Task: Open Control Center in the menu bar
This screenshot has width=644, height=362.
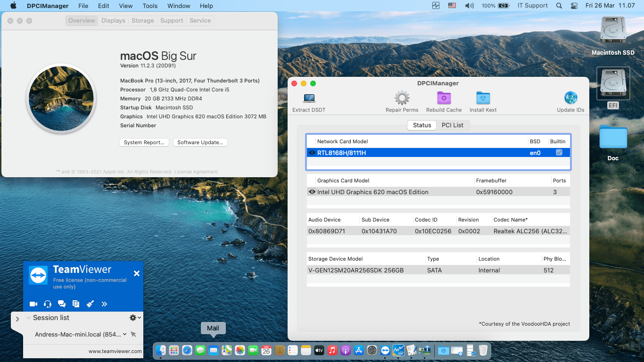Action: click(x=574, y=6)
